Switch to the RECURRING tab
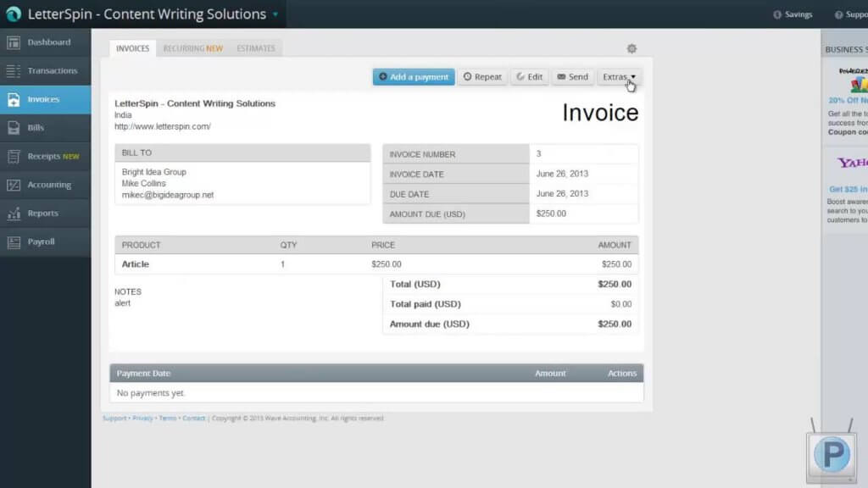The image size is (868, 488). pos(192,48)
